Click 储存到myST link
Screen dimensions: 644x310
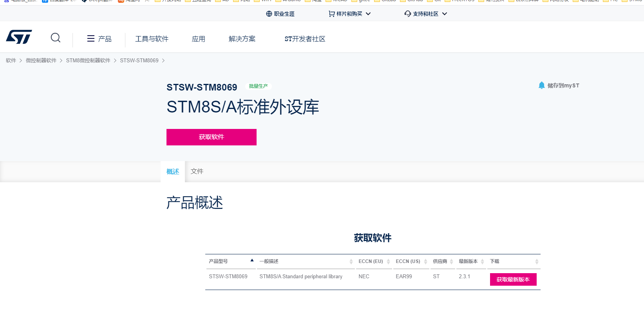(x=563, y=85)
